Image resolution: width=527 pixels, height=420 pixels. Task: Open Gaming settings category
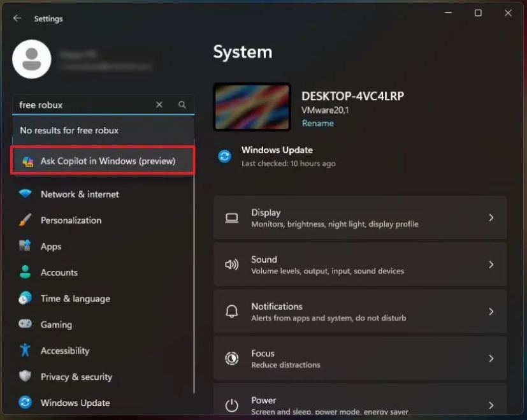point(103,324)
